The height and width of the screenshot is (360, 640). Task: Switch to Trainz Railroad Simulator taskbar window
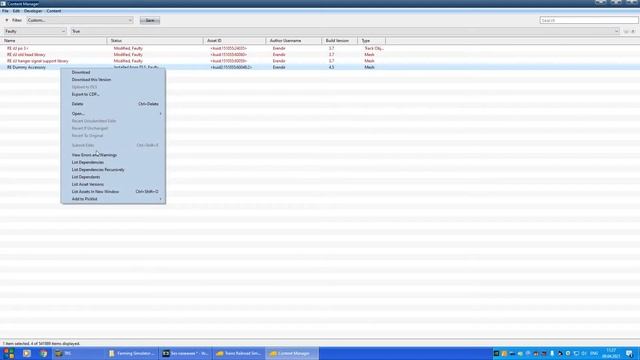[238, 353]
